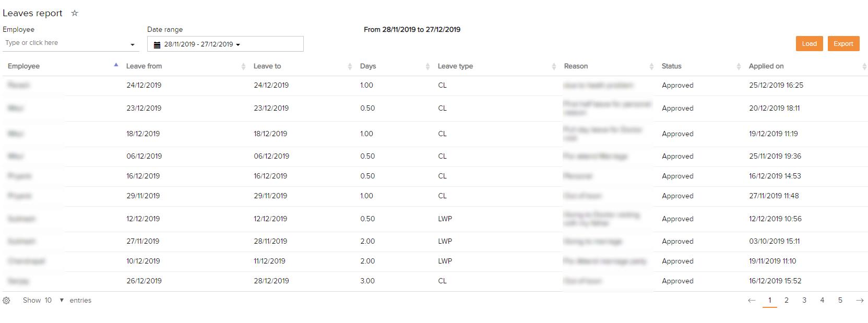This screenshot has height=323, width=868.
Task: Toggle Reason column sort order
Action: pyautogui.click(x=651, y=66)
